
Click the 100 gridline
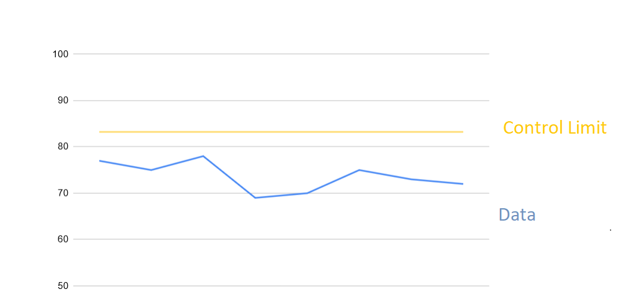pyautogui.click(x=281, y=54)
